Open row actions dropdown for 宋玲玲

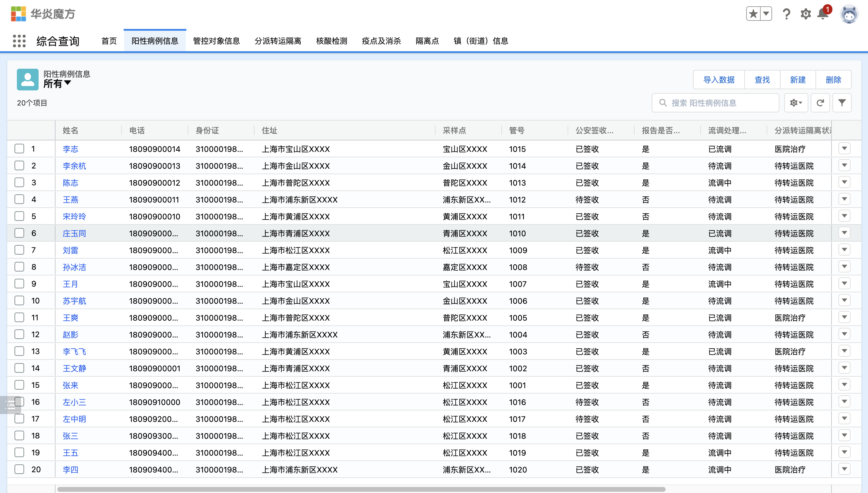pyautogui.click(x=844, y=216)
